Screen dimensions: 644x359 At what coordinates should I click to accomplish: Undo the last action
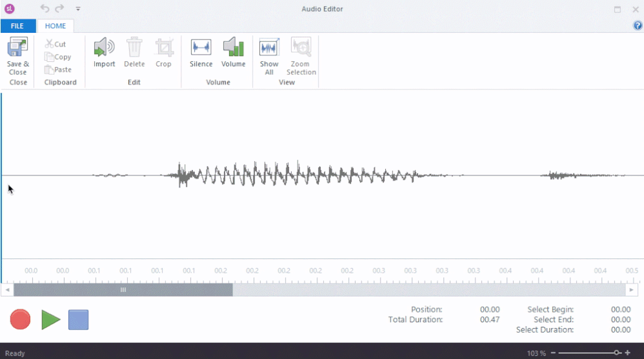pyautogui.click(x=45, y=8)
